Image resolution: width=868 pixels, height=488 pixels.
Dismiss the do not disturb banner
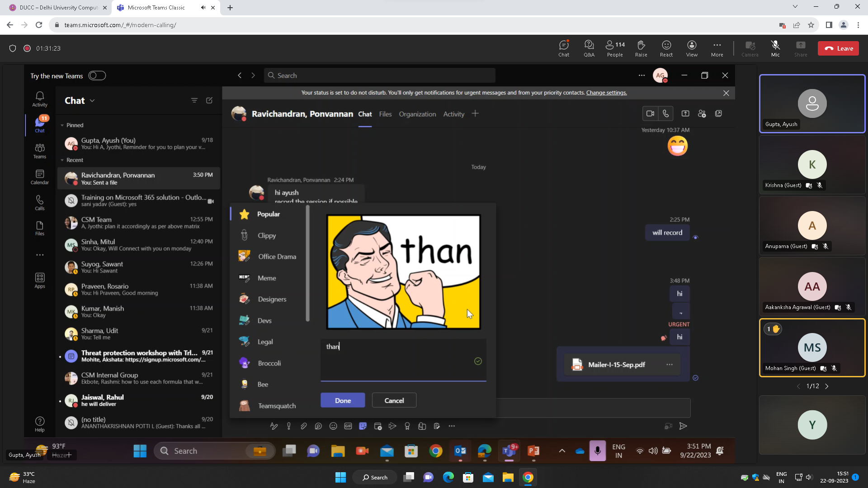(x=726, y=93)
